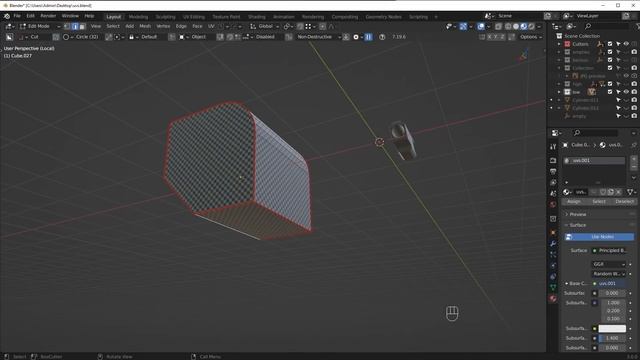Select edge select mode icon
This screenshot has width=640, height=360.
(75, 26)
